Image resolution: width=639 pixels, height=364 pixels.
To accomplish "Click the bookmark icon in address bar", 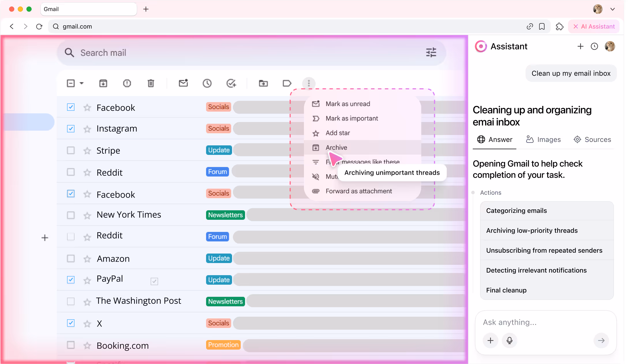I will (542, 27).
